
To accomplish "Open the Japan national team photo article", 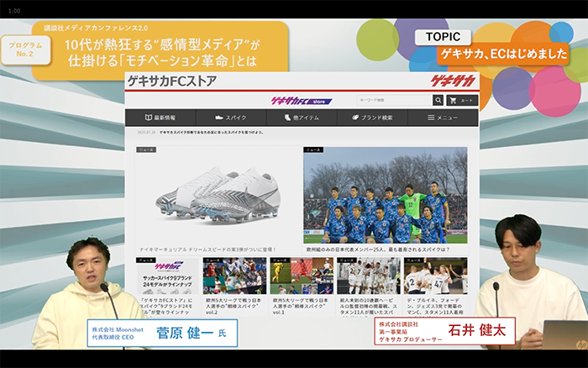I will click(386, 196).
